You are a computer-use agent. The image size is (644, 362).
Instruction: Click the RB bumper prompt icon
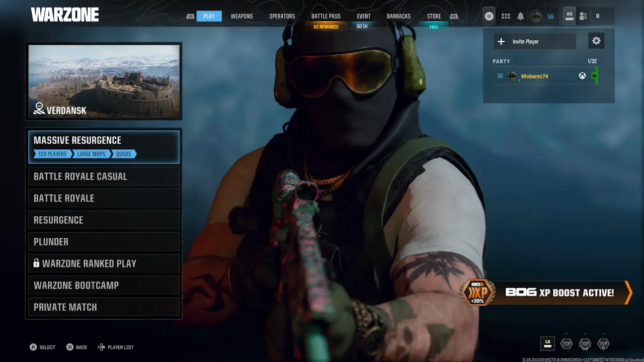point(454,16)
